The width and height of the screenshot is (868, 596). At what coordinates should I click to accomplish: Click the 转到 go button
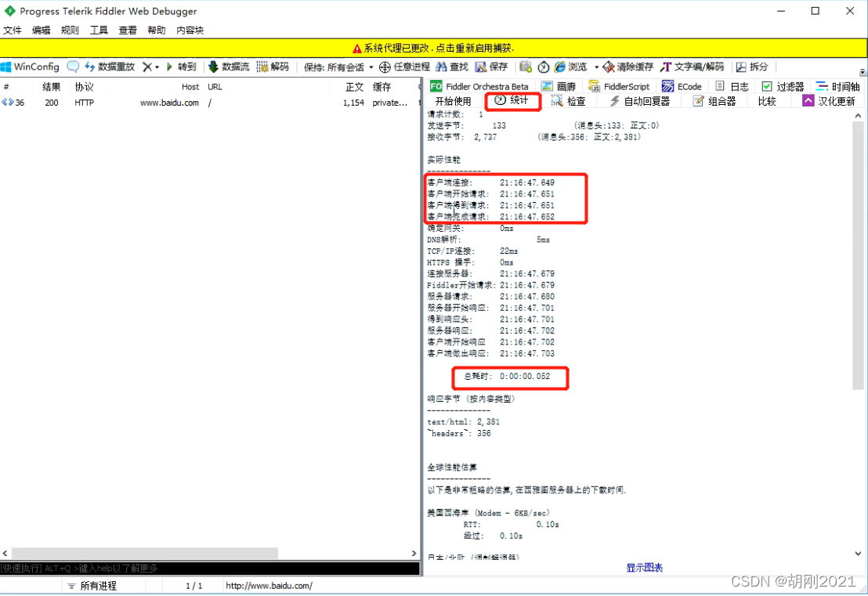point(182,67)
